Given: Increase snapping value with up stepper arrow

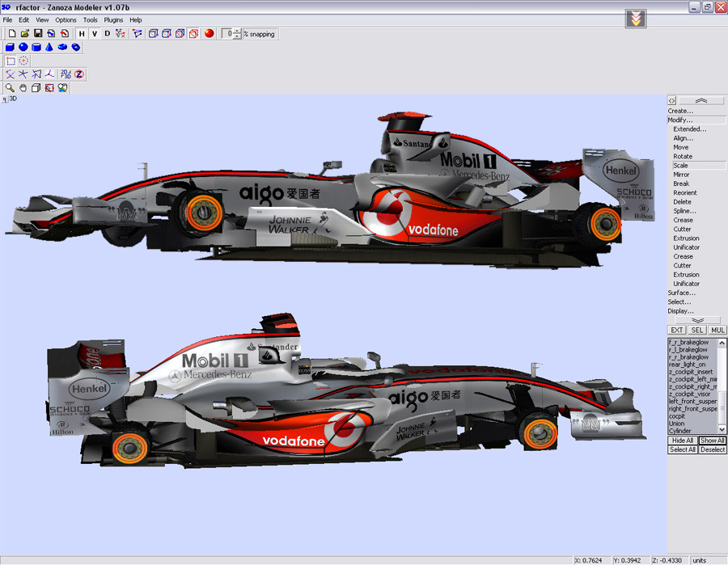Looking at the screenshot, I should [237, 31].
